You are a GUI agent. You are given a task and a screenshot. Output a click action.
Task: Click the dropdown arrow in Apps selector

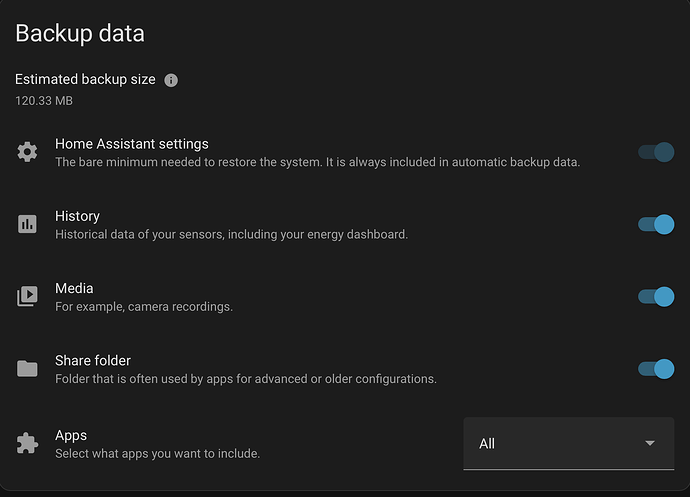tap(650, 443)
